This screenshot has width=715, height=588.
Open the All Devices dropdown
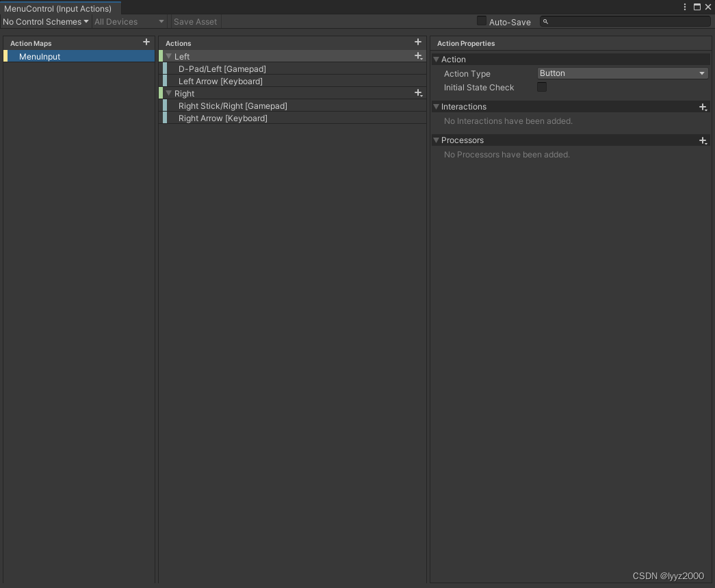(128, 21)
